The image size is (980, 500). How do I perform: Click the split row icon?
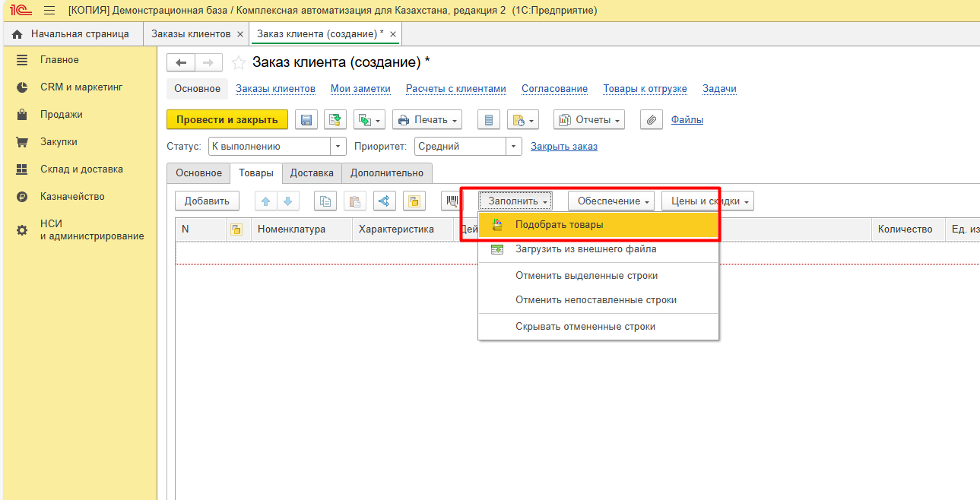pos(384,201)
